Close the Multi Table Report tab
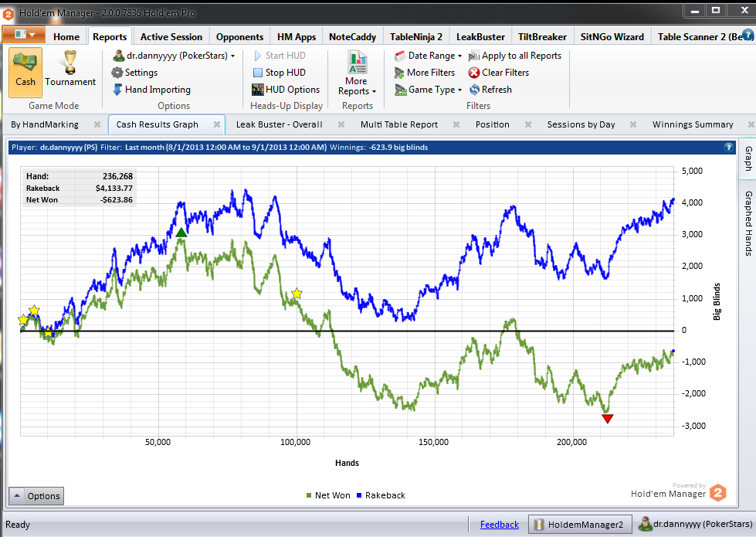 (x=456, y=124)
